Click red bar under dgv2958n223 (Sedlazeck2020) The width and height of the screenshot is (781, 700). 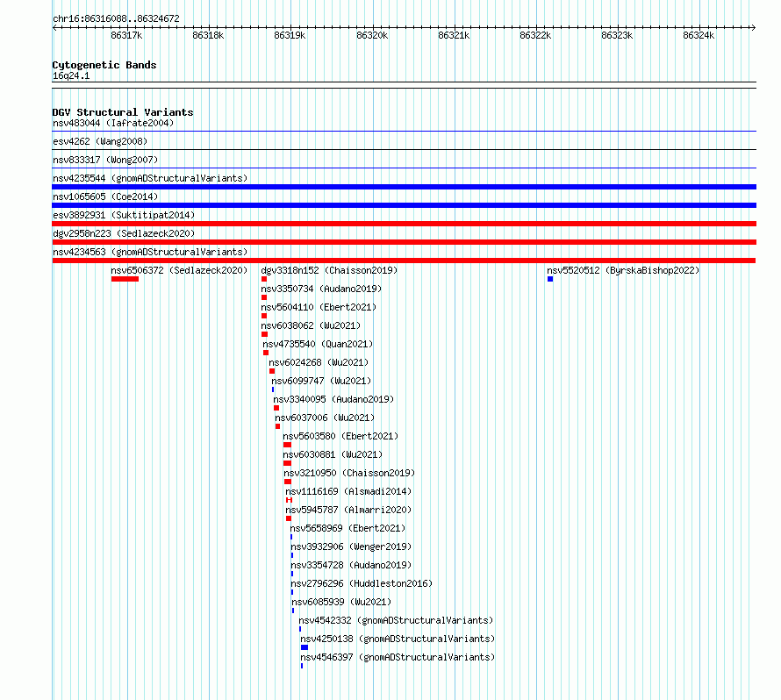pyautogui.click(x=404, y=242)
